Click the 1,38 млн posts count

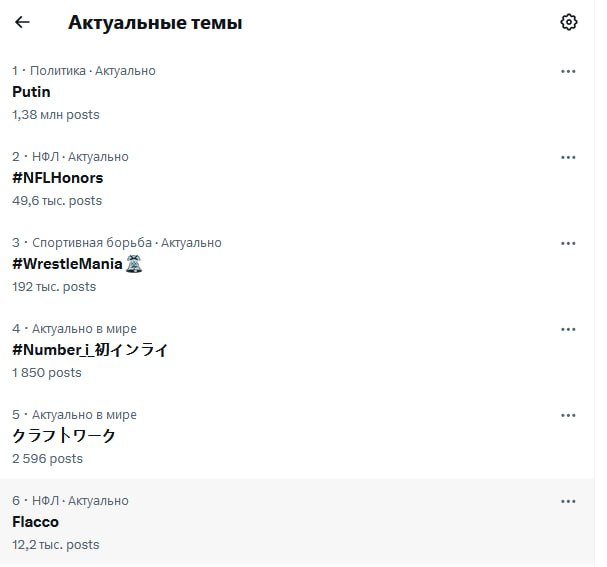pyautogui.click(x=56, y=115)
